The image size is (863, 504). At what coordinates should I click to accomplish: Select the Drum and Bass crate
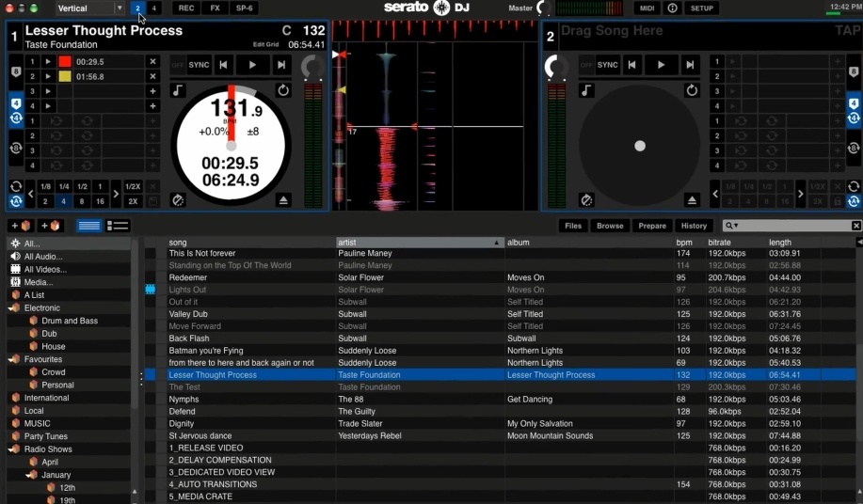70,321
